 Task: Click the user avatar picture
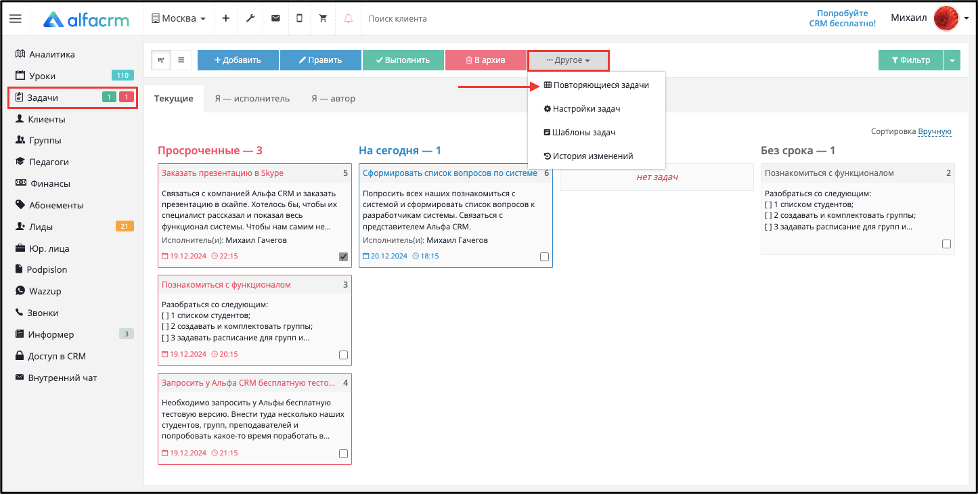click(x=946, y=19)
